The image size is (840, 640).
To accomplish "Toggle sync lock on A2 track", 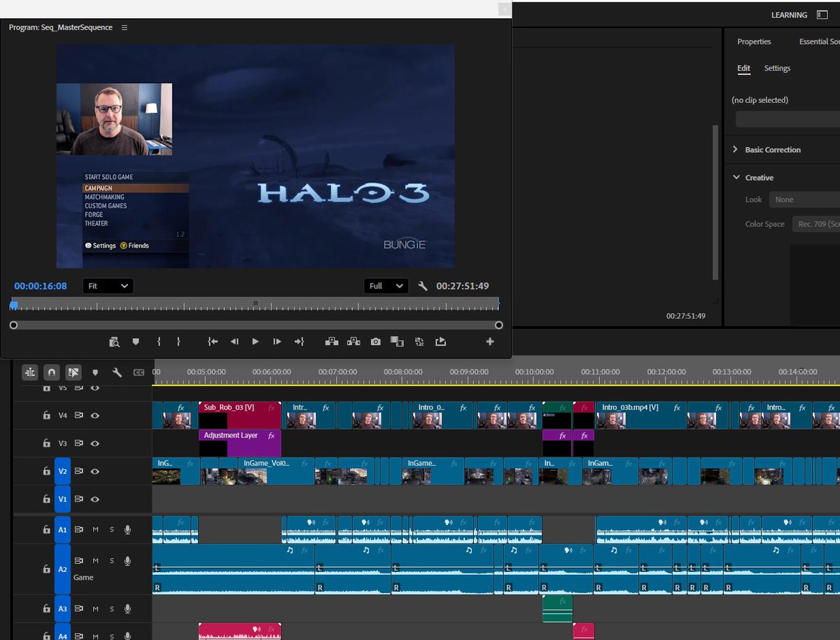I will click(x=79, y=561).
